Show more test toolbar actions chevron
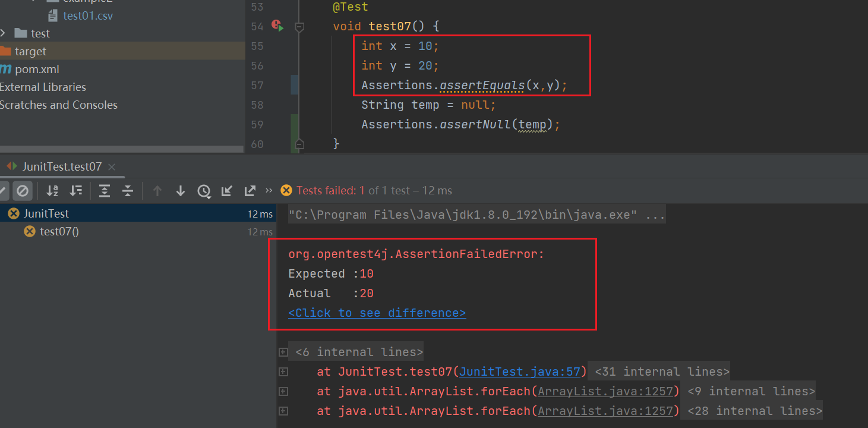868x428 pixels. [x=269, y=191]
